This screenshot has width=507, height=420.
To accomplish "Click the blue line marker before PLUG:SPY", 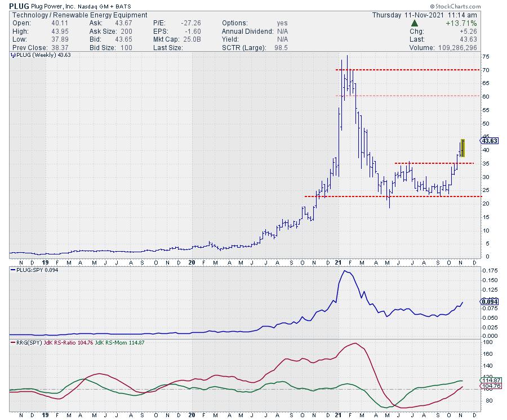I will pos(12,269).
